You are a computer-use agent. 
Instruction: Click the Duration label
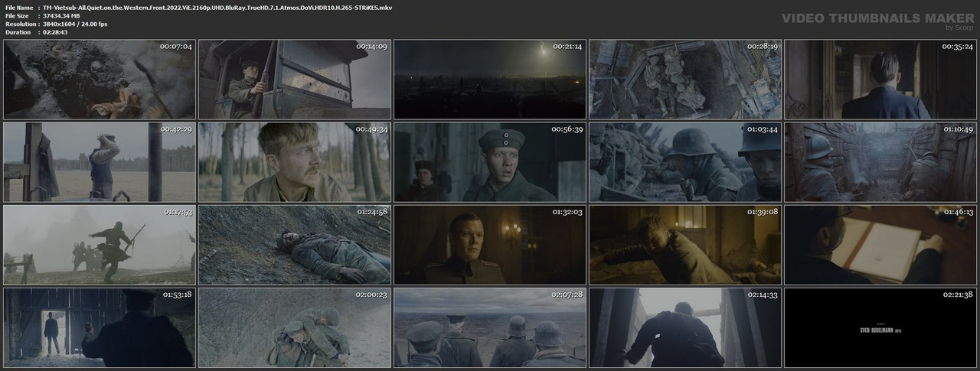pos(17,32)
